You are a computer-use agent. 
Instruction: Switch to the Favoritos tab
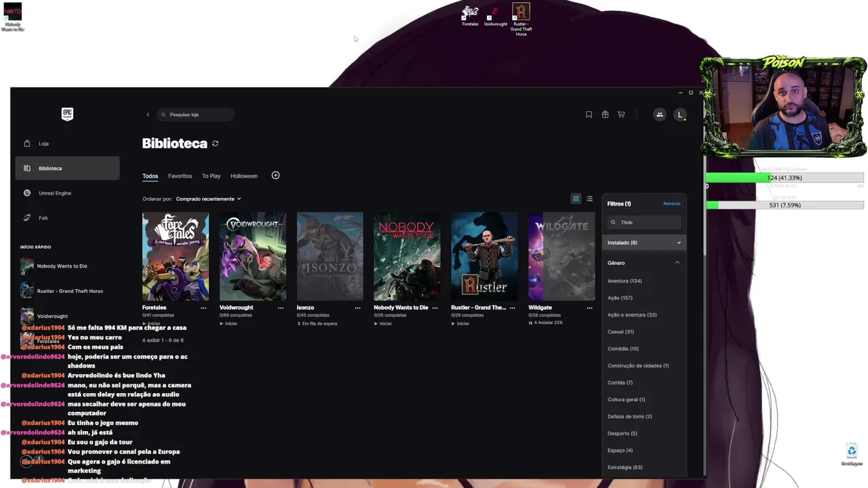click(x=180, y=176)
